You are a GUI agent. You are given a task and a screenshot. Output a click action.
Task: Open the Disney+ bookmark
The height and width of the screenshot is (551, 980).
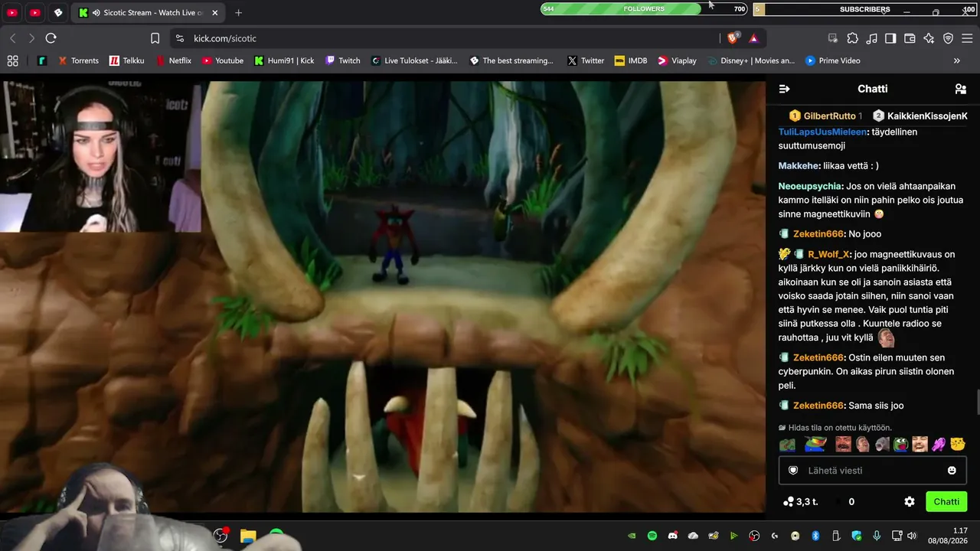pyautogui.click(x=751, y=60)
